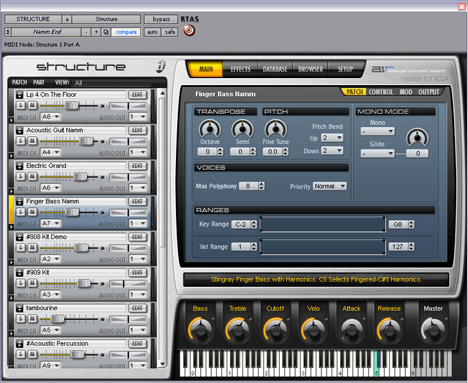Open patch menu icon for #808 Kit Demo
468x383 pixels.
tap(19, 237)
